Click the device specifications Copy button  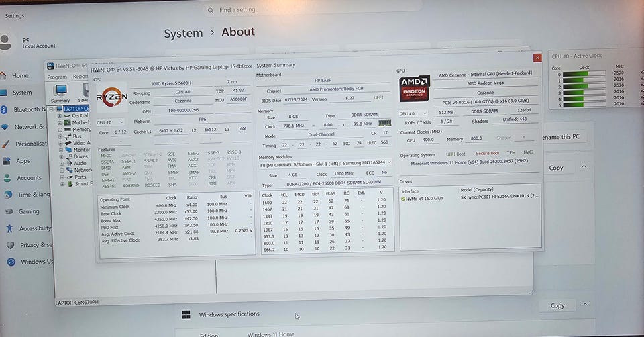point(556,168)
